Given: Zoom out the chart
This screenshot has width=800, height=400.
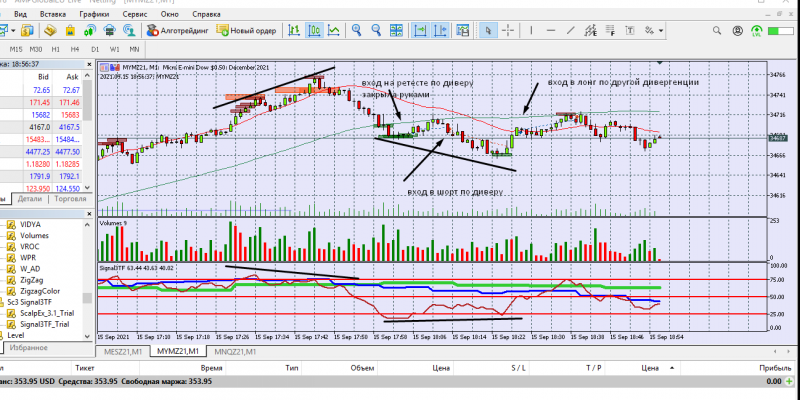Looking at the screenshot, I should coord(376,30).
